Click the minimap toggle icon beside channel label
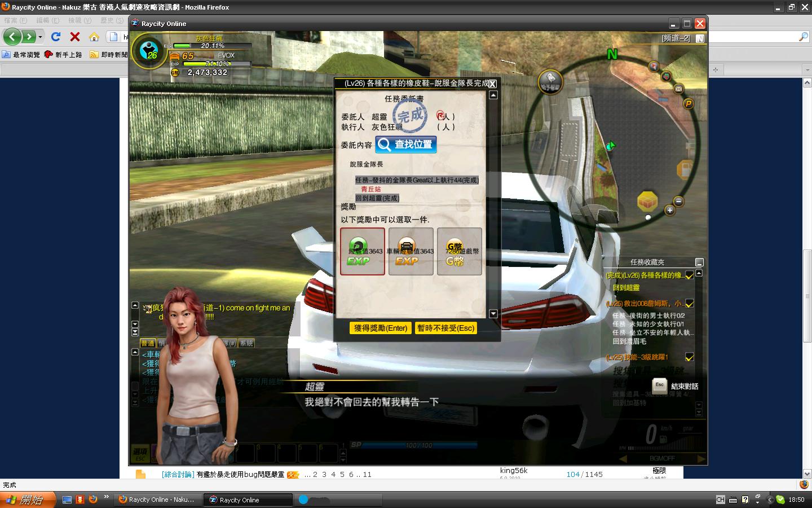 pyautogui.click(x=700, y=38)
